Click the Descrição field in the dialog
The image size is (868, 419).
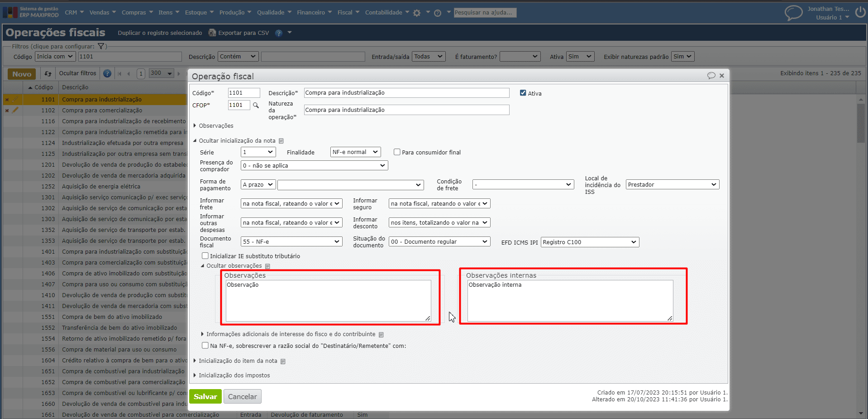pos(406,93)
